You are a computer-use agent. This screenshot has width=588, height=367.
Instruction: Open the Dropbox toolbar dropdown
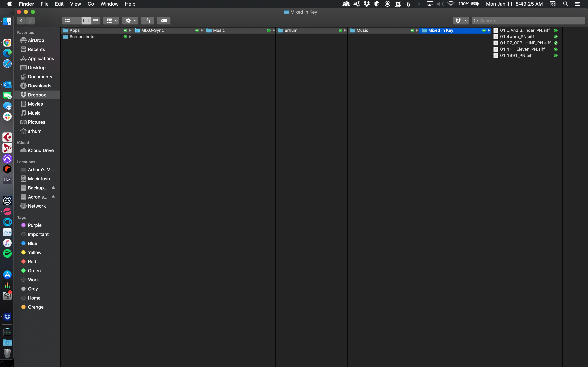[x=461, y=21]
